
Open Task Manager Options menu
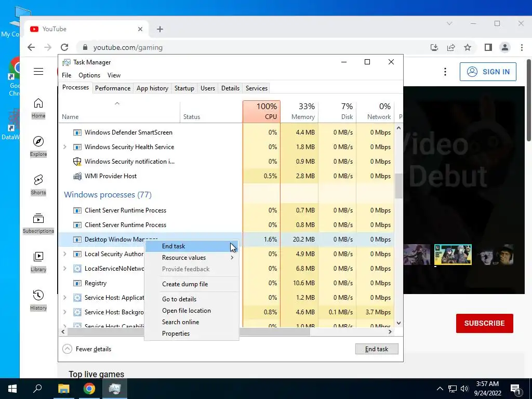click(x=89, y=75)
